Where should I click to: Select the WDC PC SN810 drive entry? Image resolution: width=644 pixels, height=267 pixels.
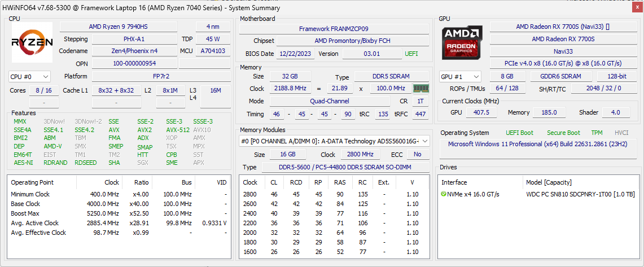pyautogui.click(x=580, y=195)
